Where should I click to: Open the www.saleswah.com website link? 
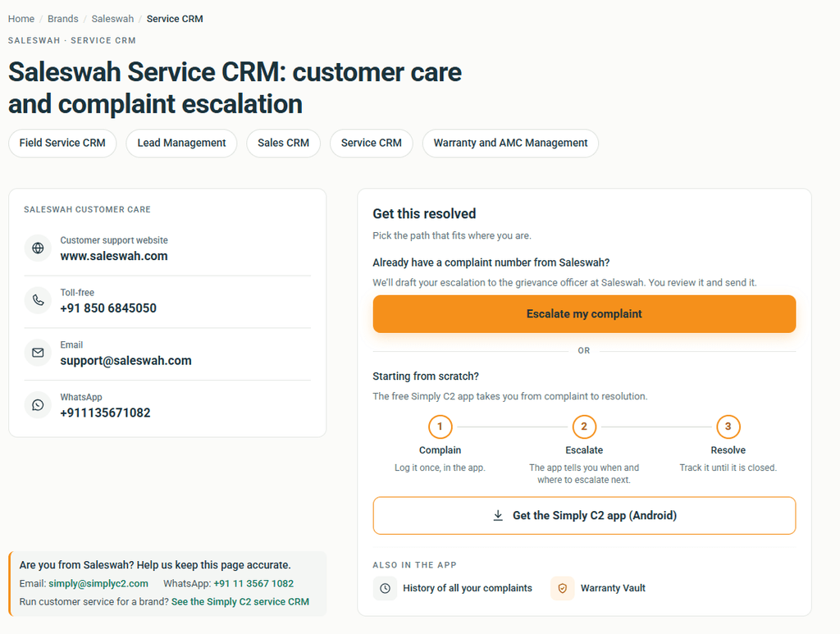[x=114, y=256]
